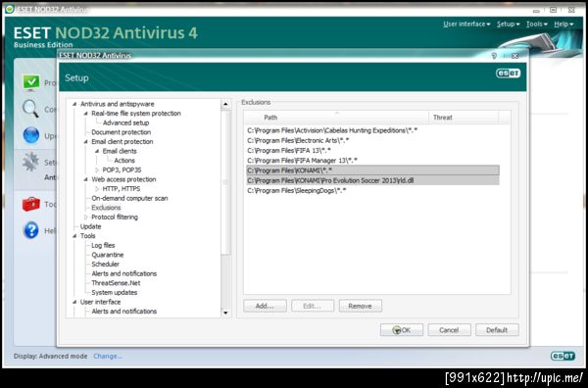Click tree scrollbar down arrow
588x388 pixels.
click(225, 313)
